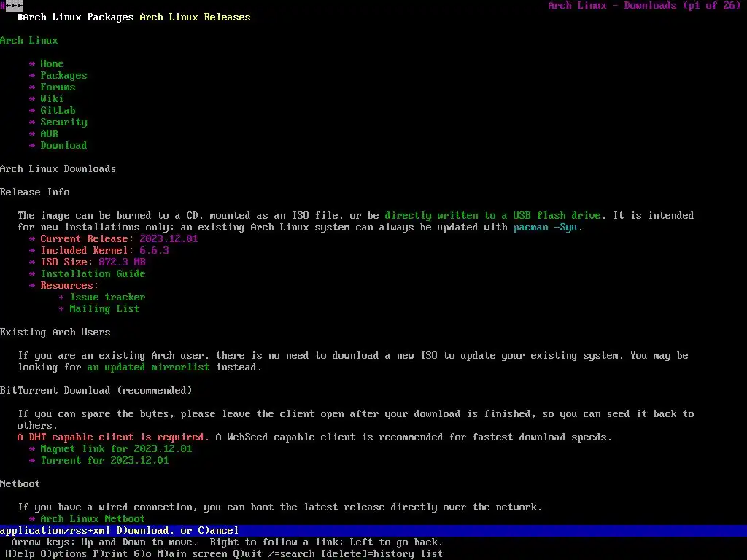Screen dimensions: 747x560
Task: Click the 'Resources:' label
Action: click(x=69, y=285)
